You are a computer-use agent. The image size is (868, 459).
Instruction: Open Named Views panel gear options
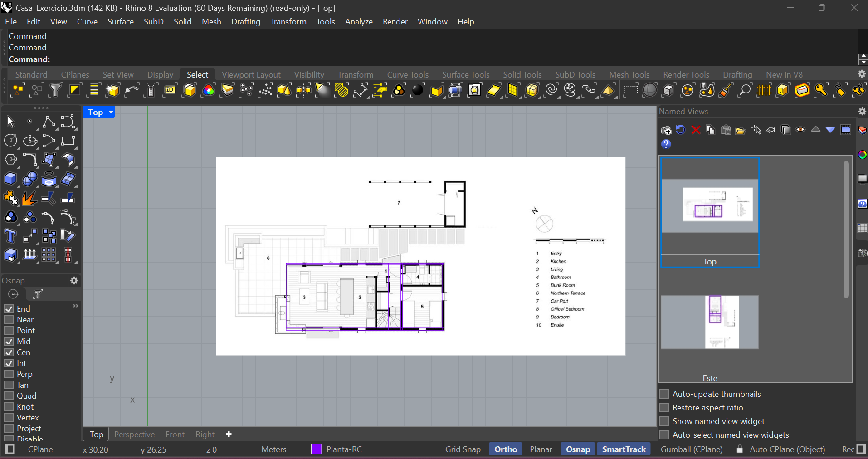(x=862, y=112)
